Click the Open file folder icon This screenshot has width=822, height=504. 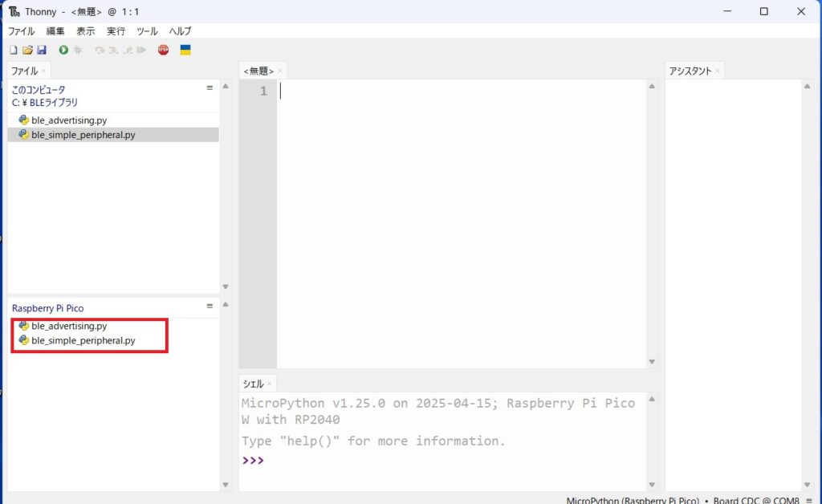pyautogui.click(x=27, y=51)
